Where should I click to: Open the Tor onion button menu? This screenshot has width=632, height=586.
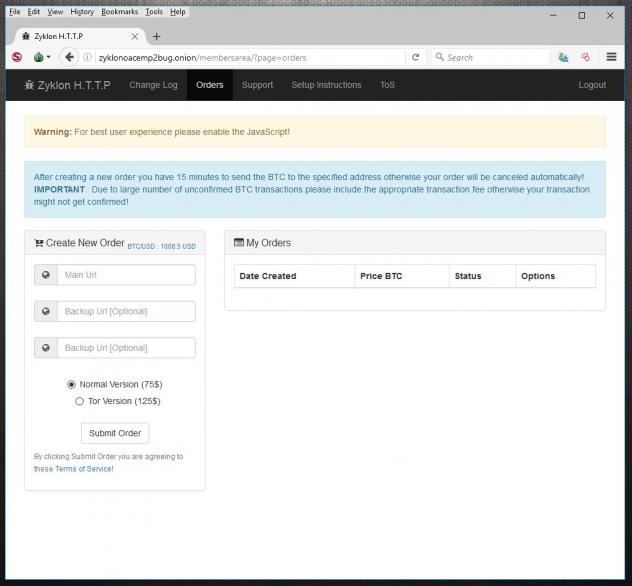click(x=41, y=57)
